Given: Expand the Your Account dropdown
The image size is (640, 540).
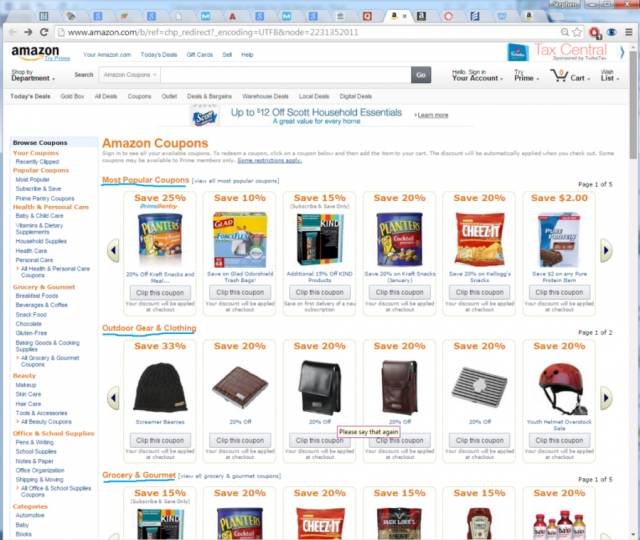Looking at the screenshot, I should 477,75.
